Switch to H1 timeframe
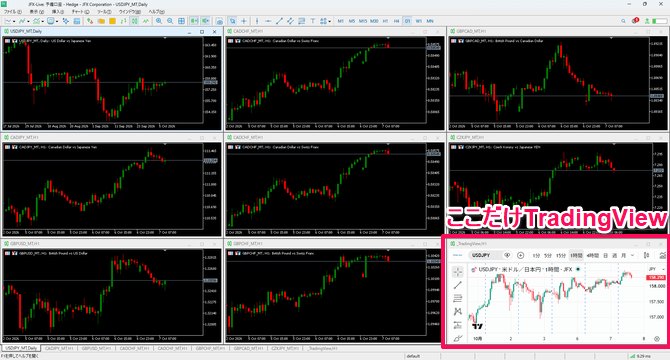 coord(385,21)
